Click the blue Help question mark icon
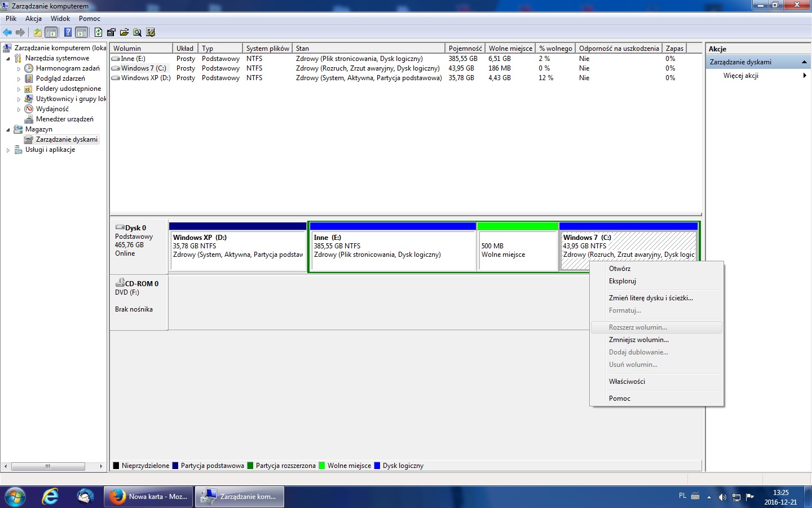The height and width of the screenshot is (508, 812). pyautogui.click(x=68, y=32)
